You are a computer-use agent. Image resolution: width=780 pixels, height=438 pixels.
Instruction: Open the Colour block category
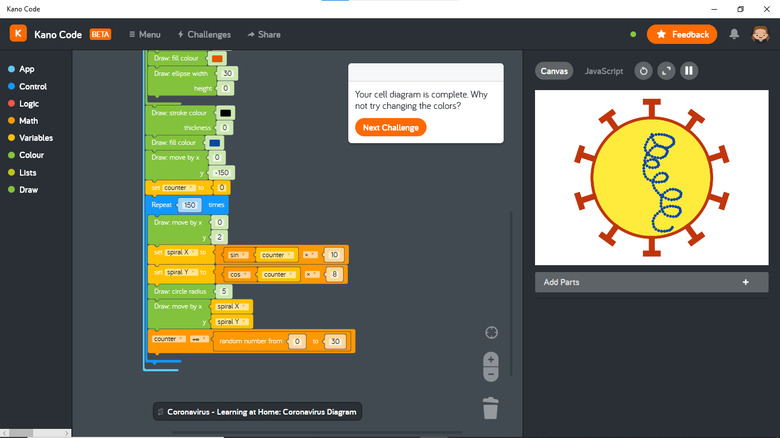[26, 155]
